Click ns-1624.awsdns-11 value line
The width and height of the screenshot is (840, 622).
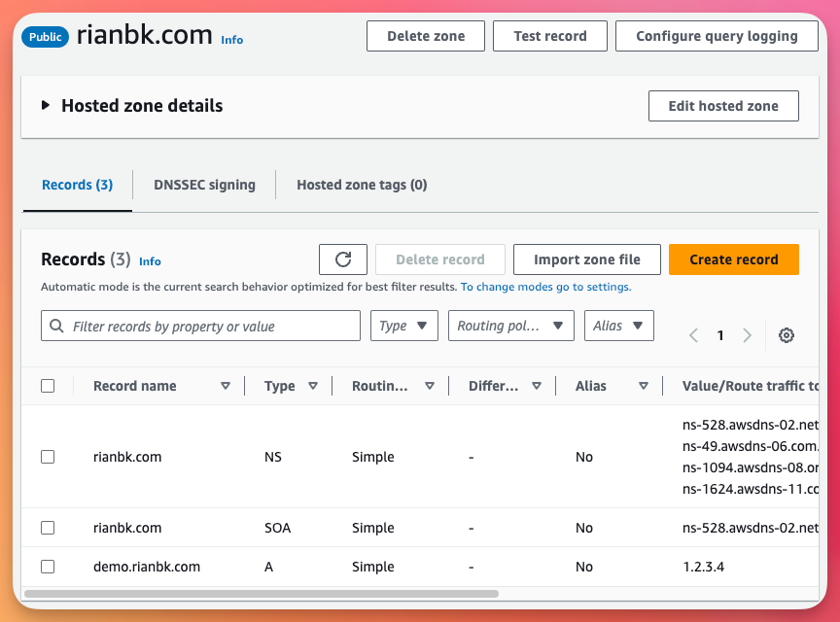pyautogui.click(x=750, y=489)
